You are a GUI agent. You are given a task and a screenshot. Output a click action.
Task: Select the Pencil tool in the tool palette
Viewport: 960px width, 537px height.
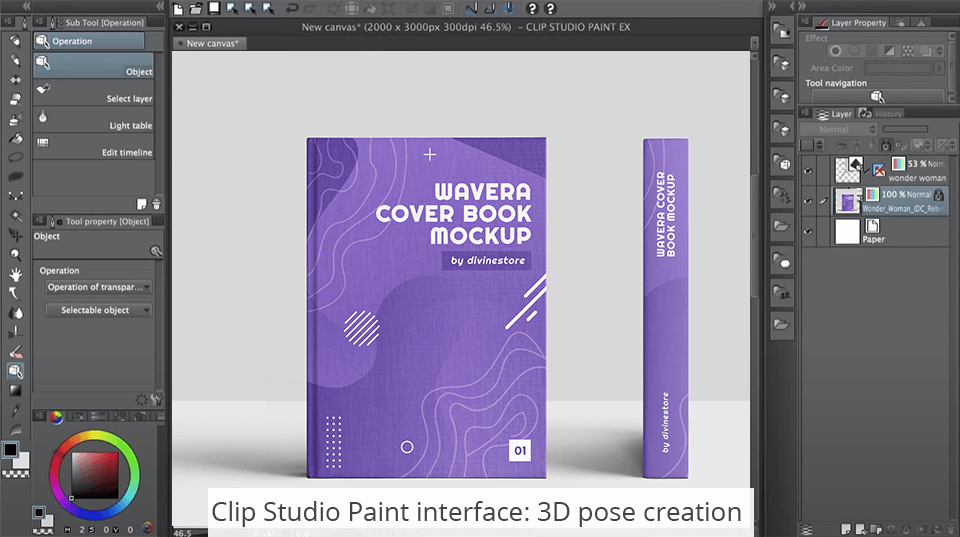(x=15, y=60)
